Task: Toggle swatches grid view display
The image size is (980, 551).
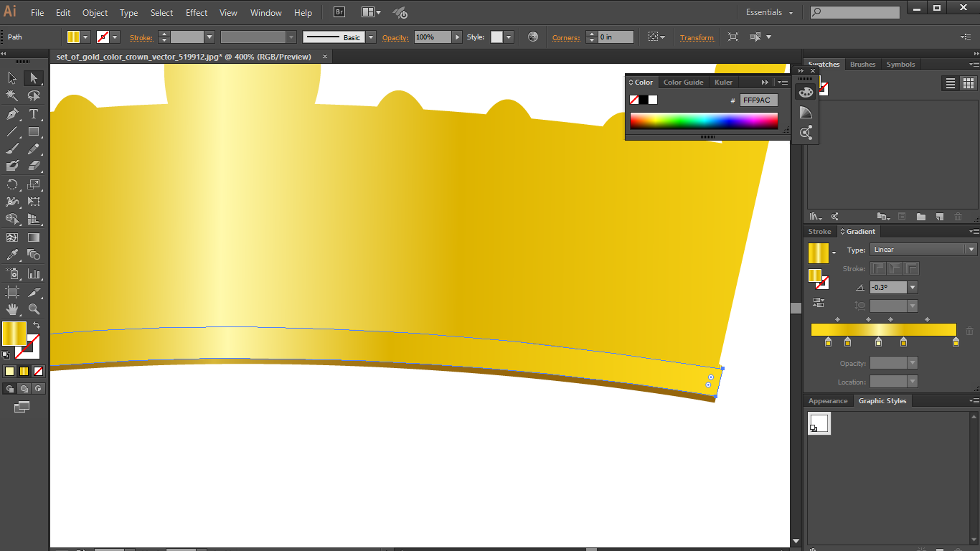Action: coord(969,83)
